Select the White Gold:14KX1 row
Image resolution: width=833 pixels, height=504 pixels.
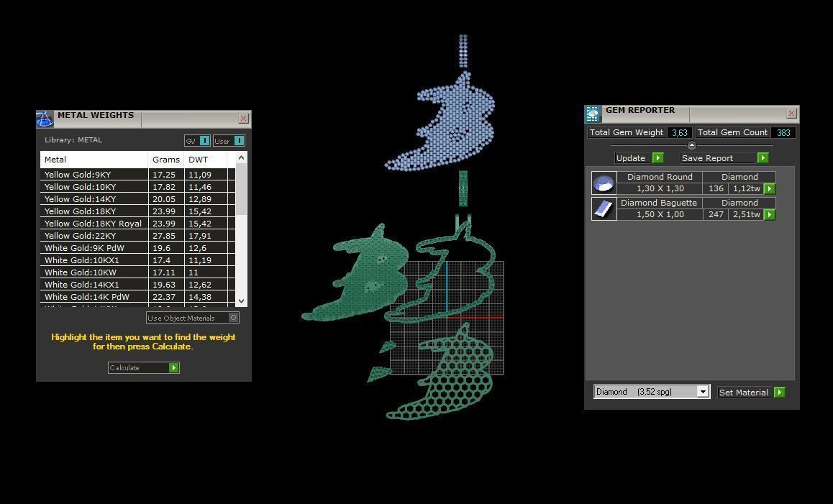tap(137, 284)
